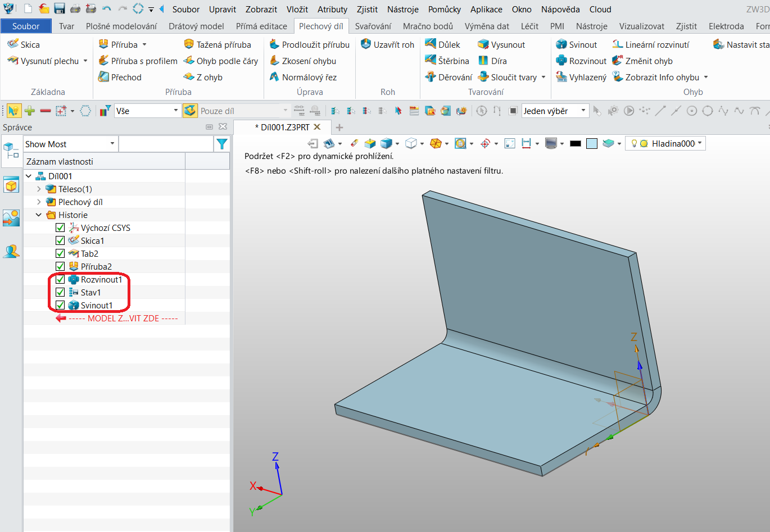Screen dimensions: 770x532
Task: Uncheck the Skica1 history checkbox
Action: point(60,240)
